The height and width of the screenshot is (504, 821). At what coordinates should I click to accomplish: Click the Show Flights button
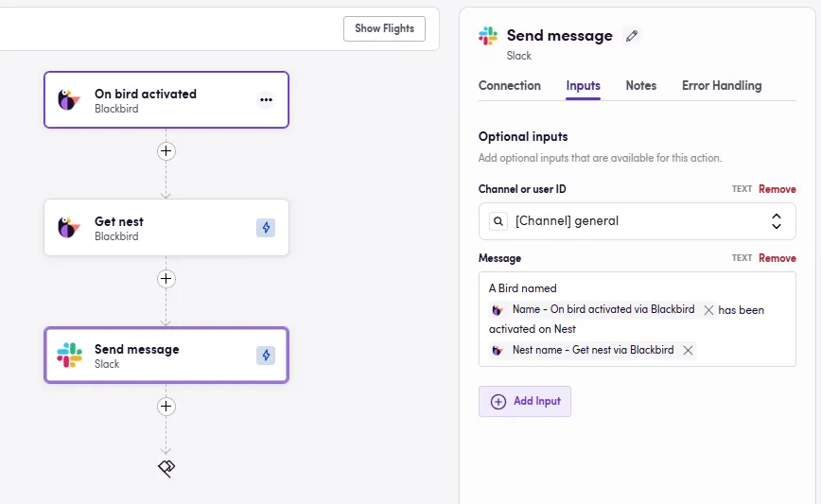pos(384,28)
